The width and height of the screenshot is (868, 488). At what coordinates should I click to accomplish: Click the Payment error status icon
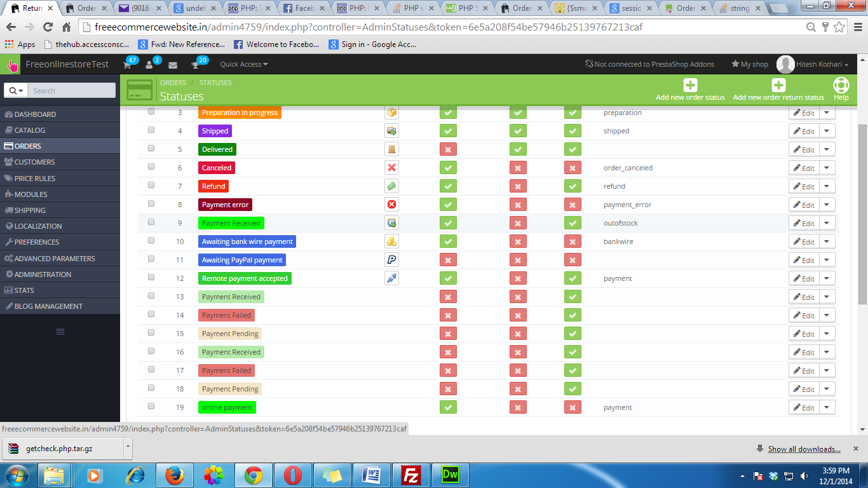click(391, 205)
